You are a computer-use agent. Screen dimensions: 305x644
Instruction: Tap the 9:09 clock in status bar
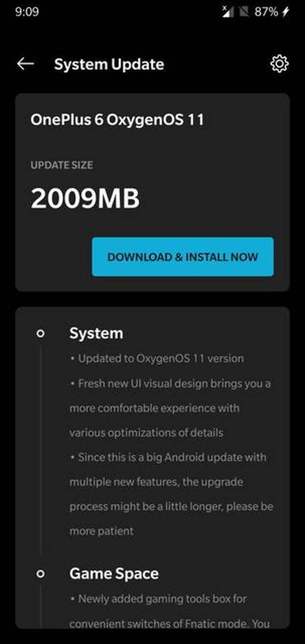point(27,12)
